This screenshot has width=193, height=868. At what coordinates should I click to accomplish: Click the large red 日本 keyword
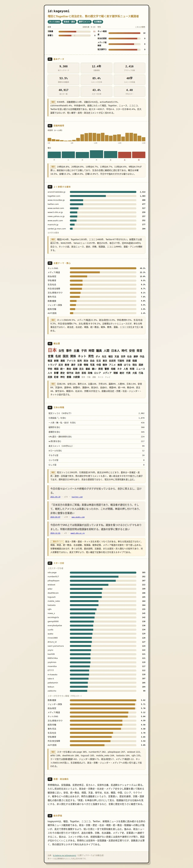click(x=52, y=350)
